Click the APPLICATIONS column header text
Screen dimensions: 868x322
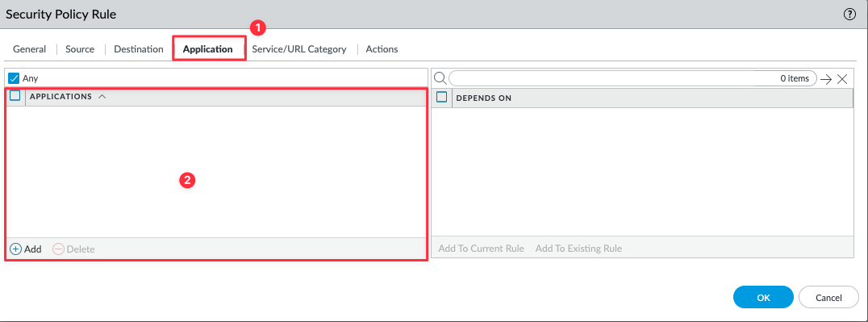[61, 96]
